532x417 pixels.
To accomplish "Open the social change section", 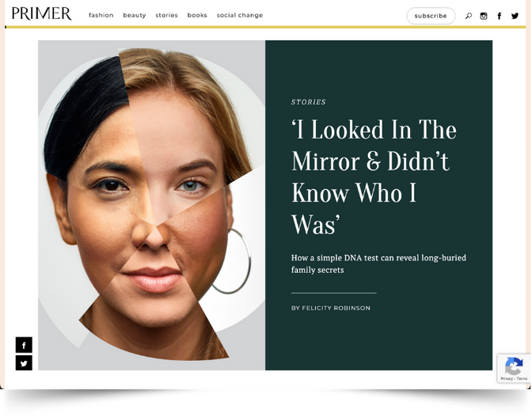I will tap(240, 15).
